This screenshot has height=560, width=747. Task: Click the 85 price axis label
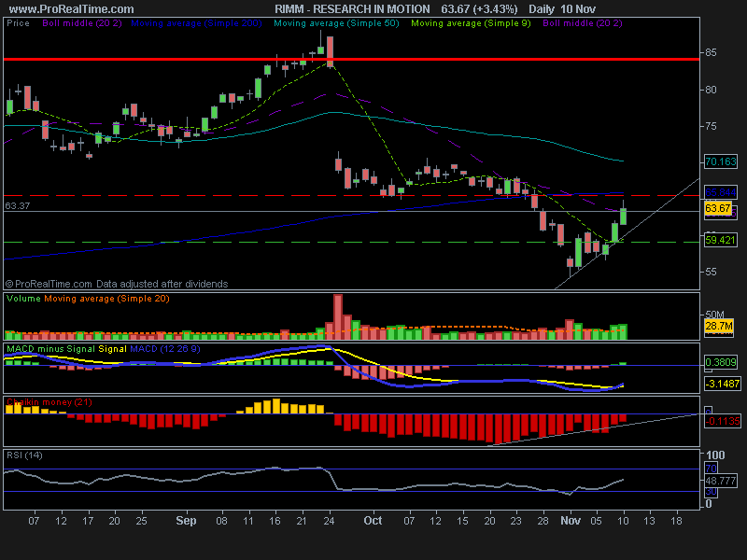(711, 52)
